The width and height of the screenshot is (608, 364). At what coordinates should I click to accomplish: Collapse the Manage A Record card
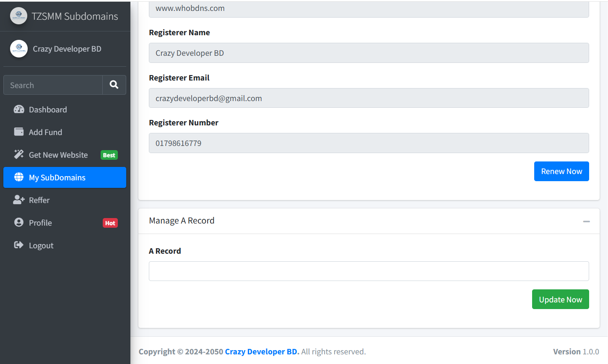586,221
